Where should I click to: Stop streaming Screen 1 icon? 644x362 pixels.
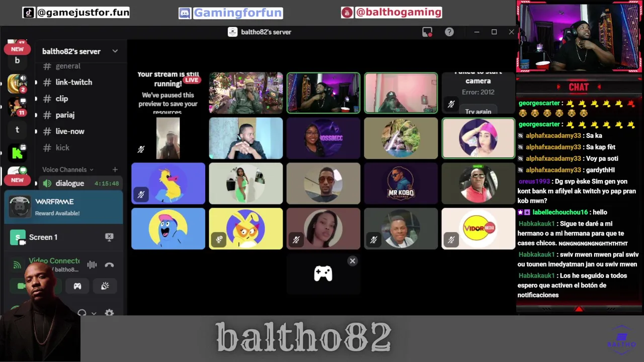109,237
